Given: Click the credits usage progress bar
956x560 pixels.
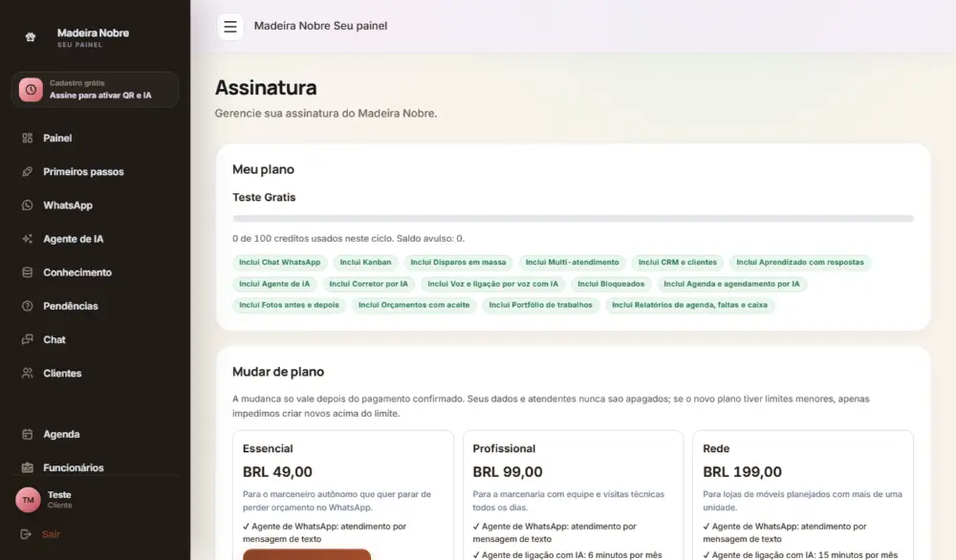Looking at the screenshot, I should (573, 218).
